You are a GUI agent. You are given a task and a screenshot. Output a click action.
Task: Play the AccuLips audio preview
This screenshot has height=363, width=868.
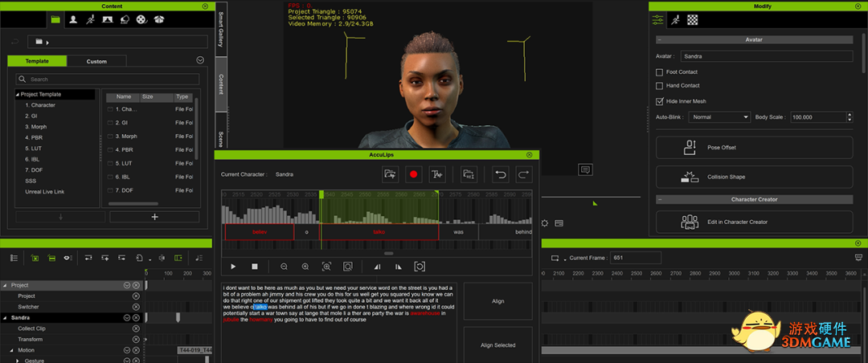(233, 267)
